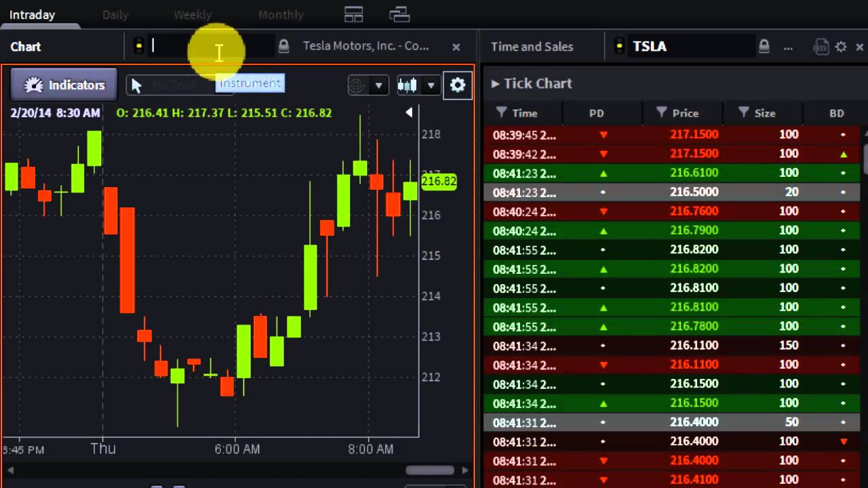Open Time and Sales settings gear
Image resolution: width=868 pixels, height=488 pixels.
(x=841, y=47)
